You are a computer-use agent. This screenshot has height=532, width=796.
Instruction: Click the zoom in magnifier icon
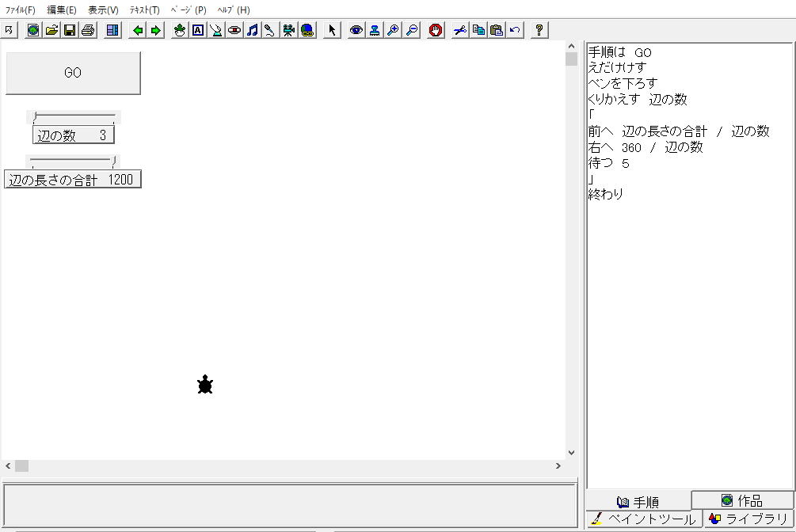click(x=392, y=30)
